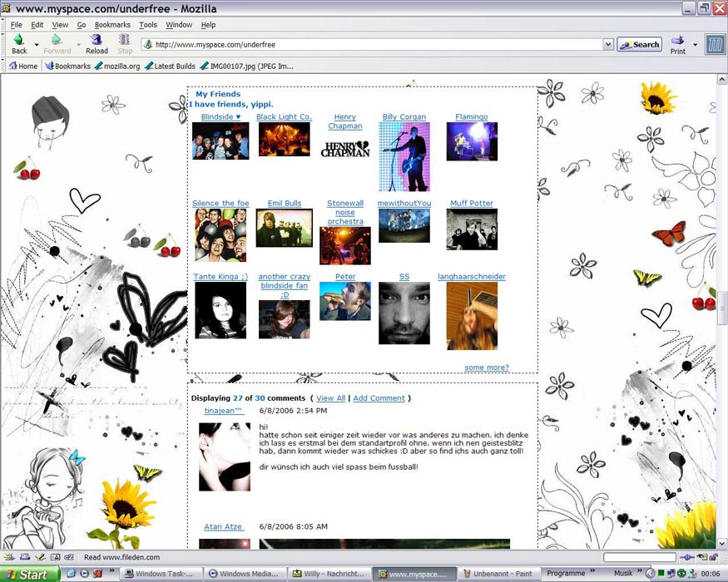Show hidden tray icons arrow
This screenshot has height=582, width=728.
[651, 574]
